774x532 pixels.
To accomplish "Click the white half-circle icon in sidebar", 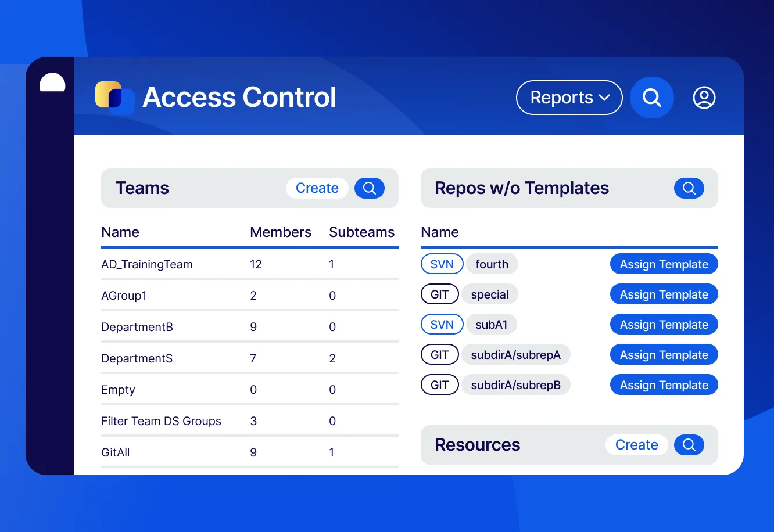I will tap(52, 82).
